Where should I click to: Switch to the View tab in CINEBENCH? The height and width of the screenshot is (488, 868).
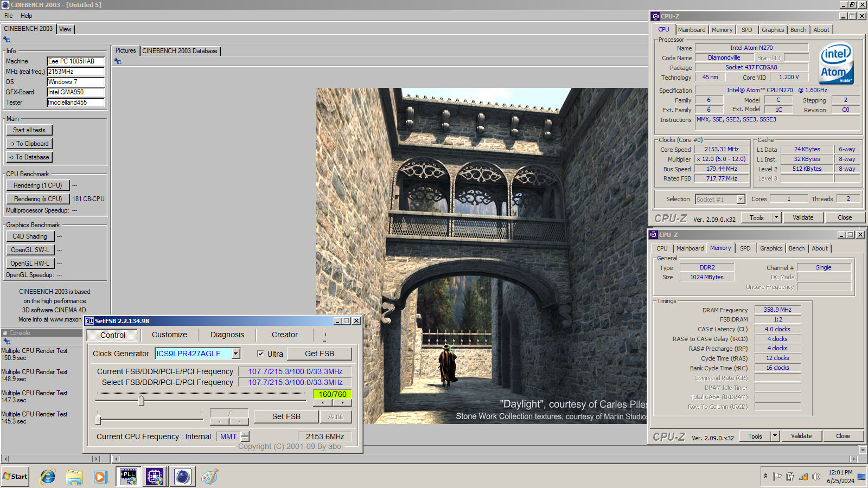65,29
